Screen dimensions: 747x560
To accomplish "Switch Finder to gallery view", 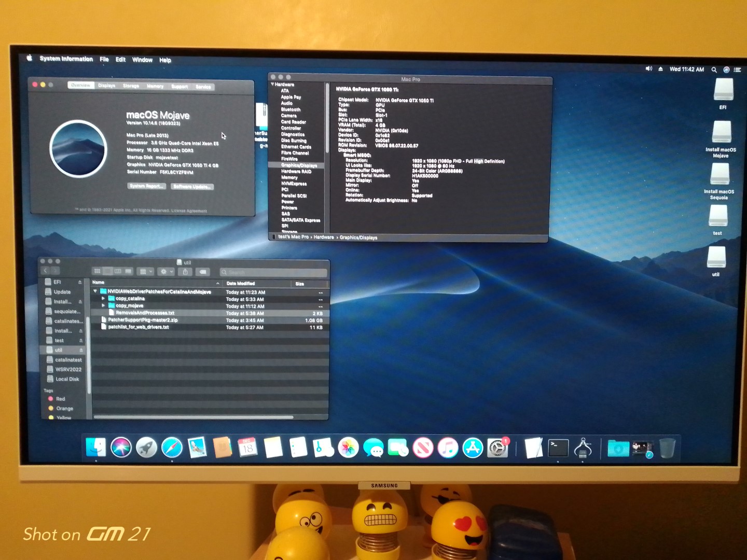I will click(x=128, y=271).
